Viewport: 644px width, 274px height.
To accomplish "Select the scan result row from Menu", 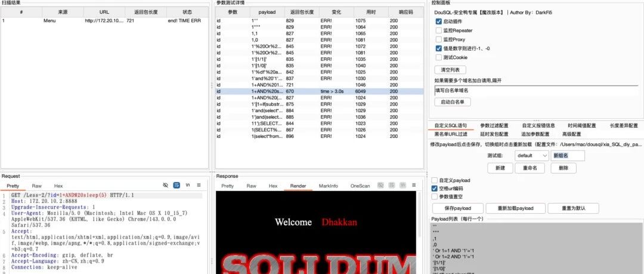I will (104, 20).
